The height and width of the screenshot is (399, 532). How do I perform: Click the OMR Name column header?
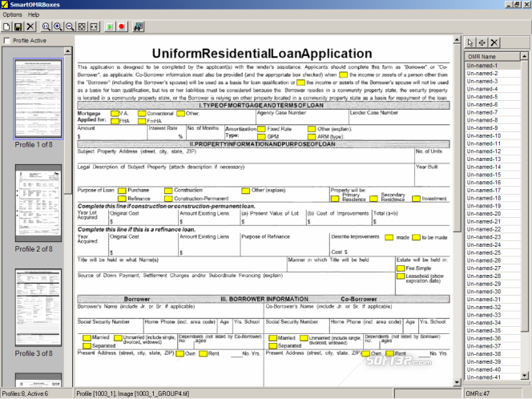492,57
